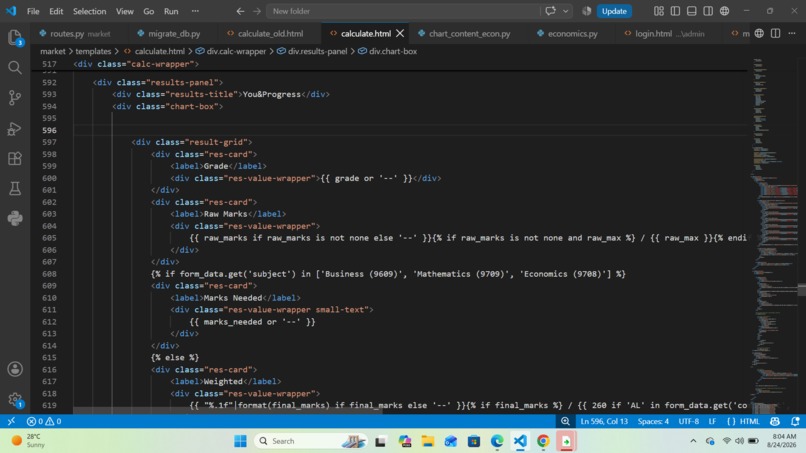Open File Explorer from taskbar

[x=427, y=441]
